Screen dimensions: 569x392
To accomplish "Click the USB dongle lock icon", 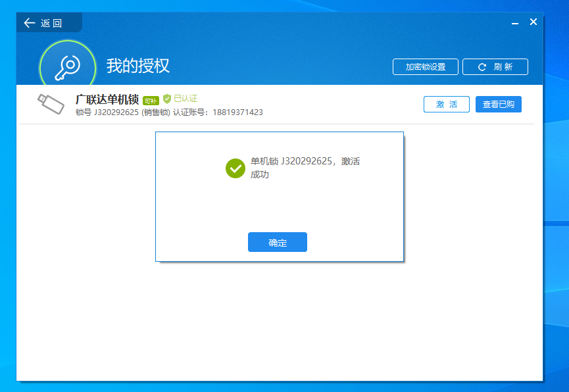I will pyautogui.click(x=51, y=104).
